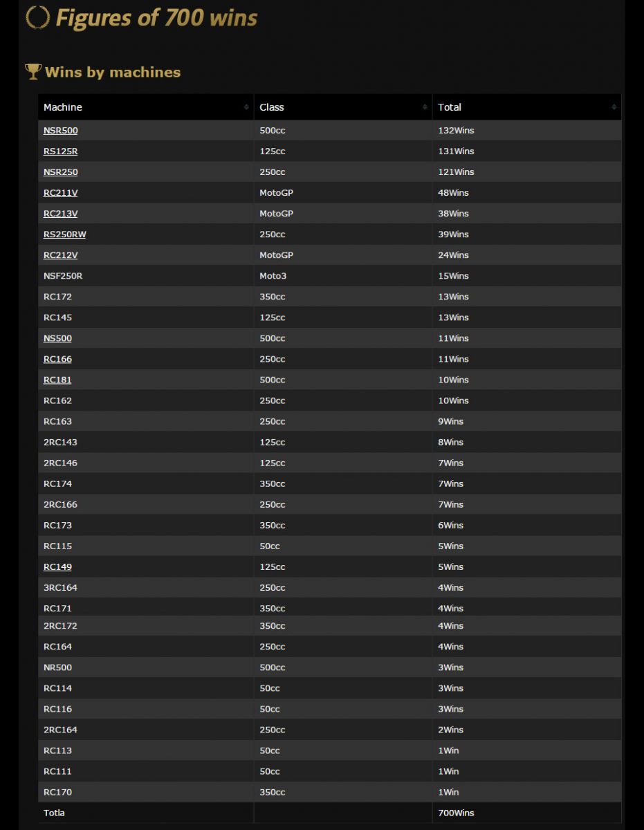Click the sort arrows in Total column header
Screen dimensions: 644x830
pyautogui.click(x=614, y=107)
